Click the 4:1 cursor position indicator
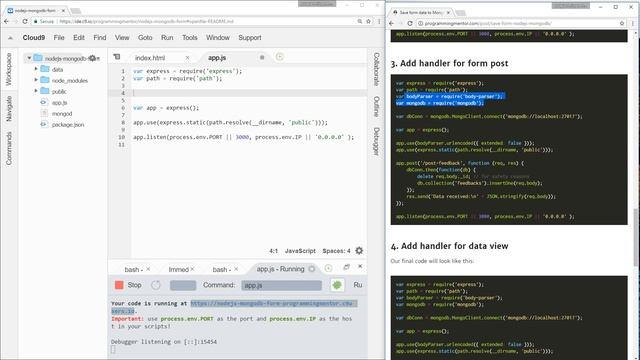640x360 pixels. [273, 251]
